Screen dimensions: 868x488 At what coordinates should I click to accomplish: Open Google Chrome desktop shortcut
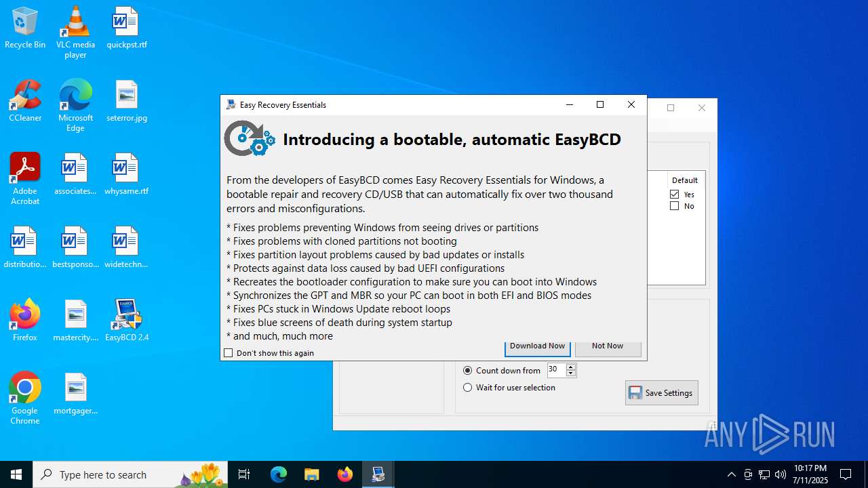[x=25, y=399]
